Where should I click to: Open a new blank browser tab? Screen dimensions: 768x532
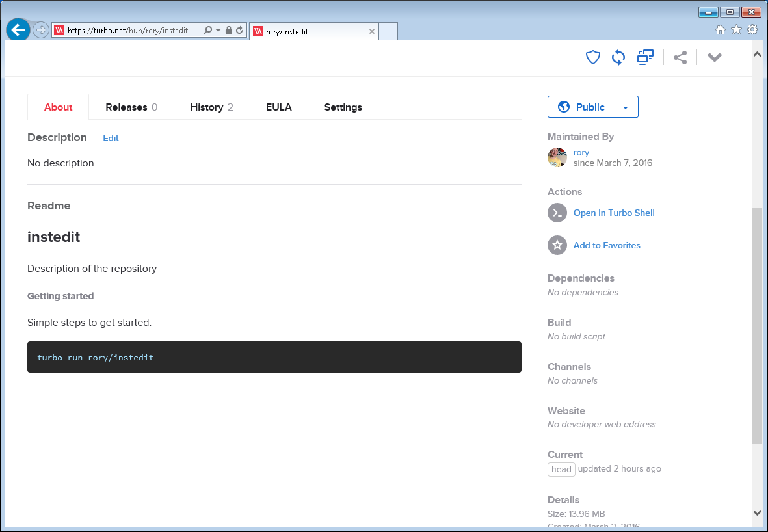388,31
